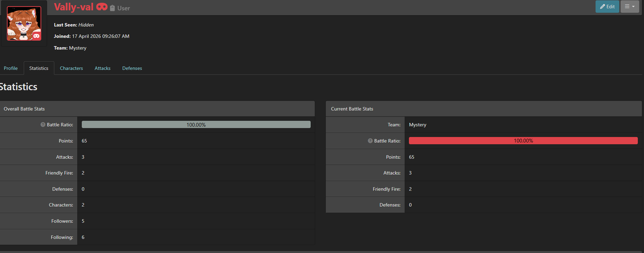
Task: Click the Following value 6
Action: [83, 237]
